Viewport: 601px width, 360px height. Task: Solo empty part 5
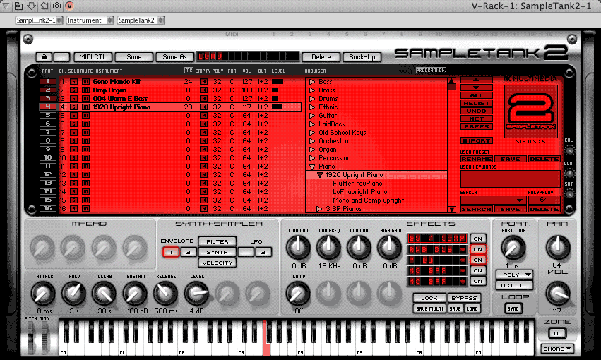point(74,115)
